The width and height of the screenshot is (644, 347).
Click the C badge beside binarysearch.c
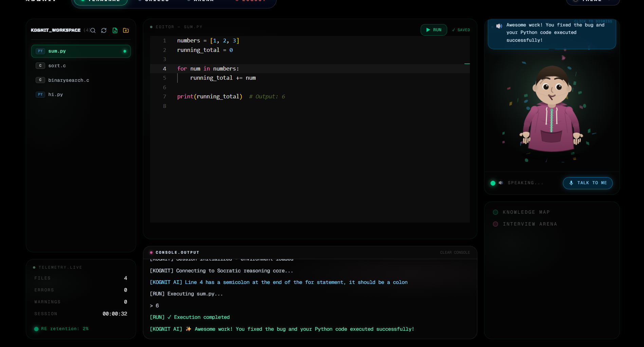[40, 80]
